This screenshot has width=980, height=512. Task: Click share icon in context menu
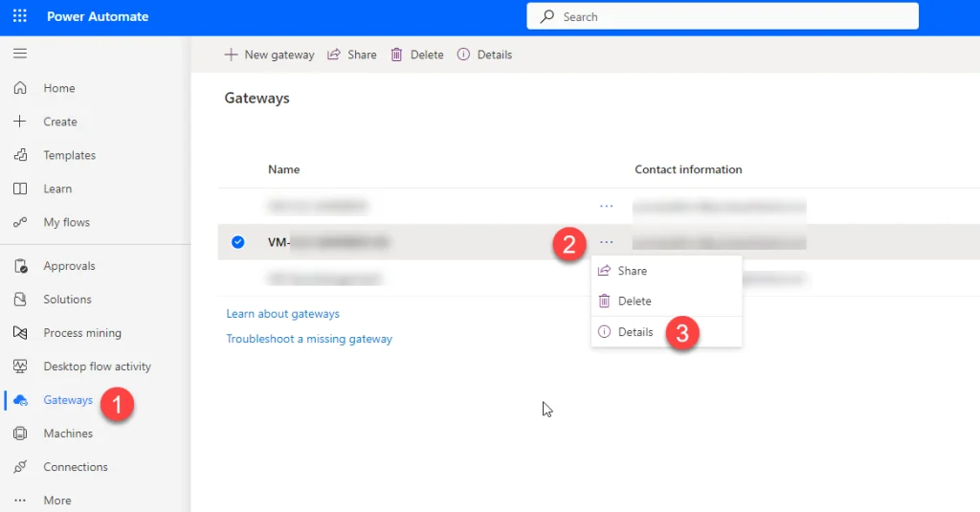tap(604, 271)
